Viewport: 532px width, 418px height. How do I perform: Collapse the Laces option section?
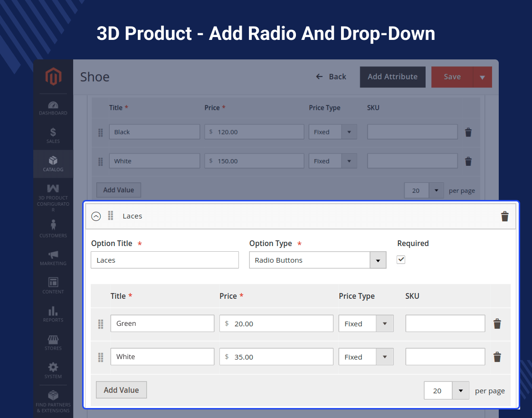pyautogui.click(x=96, y=217)
